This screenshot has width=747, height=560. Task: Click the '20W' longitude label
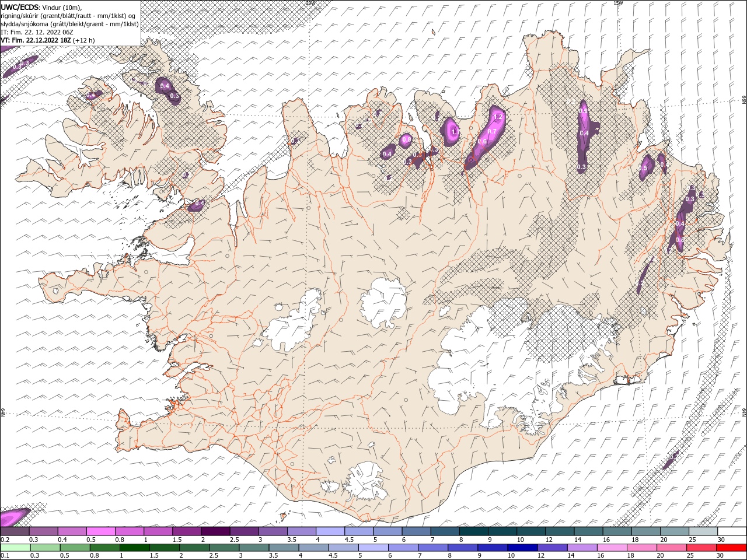[310, 3]
